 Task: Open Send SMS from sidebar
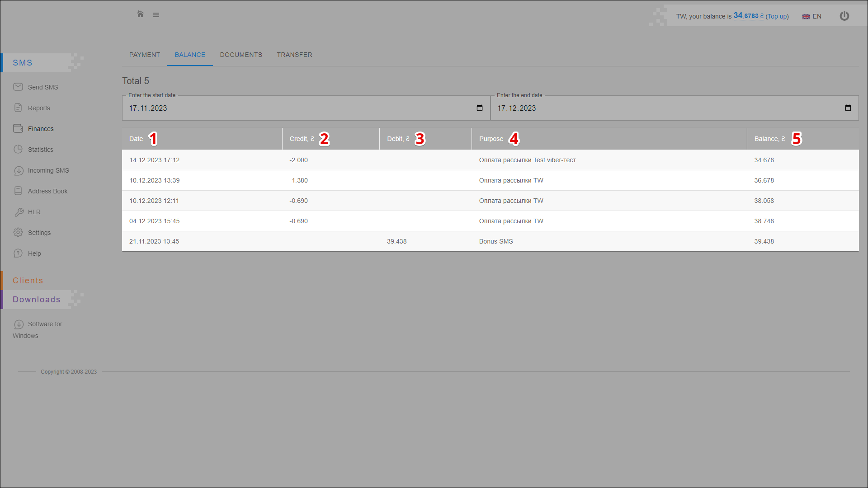click(x=42, y=87)
